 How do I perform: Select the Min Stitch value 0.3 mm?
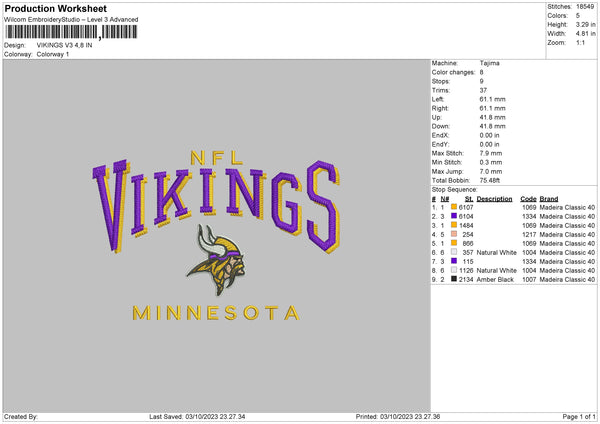(491, 162)
